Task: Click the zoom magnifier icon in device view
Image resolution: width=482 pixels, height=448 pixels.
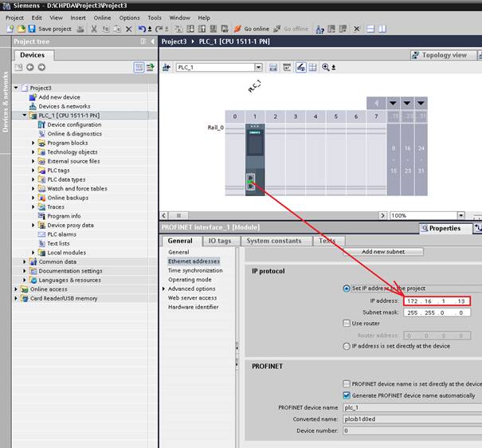Action: [326, 68]
